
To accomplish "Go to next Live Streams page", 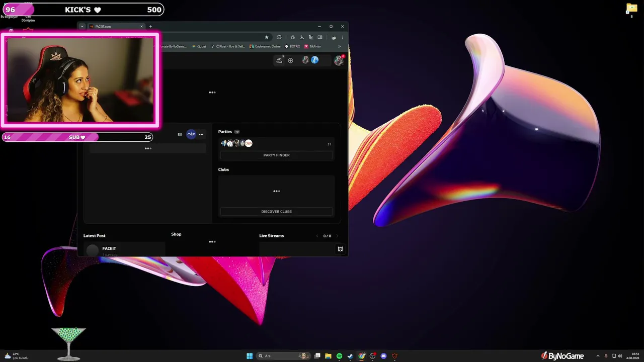I will 337,236.
